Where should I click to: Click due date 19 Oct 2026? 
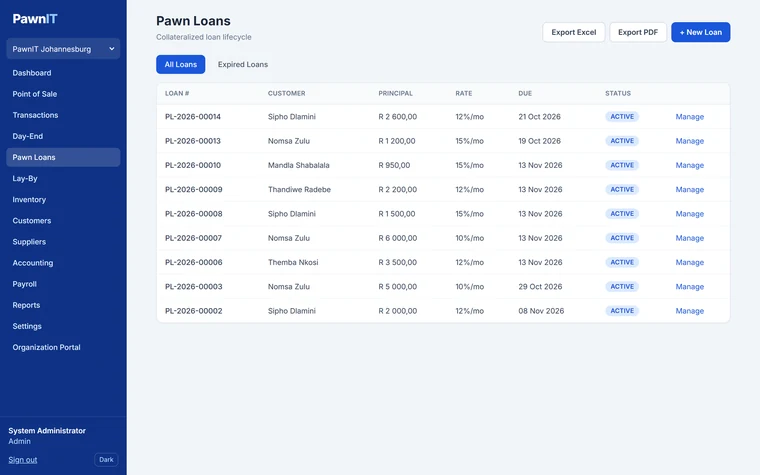click(x=539, y=141)
